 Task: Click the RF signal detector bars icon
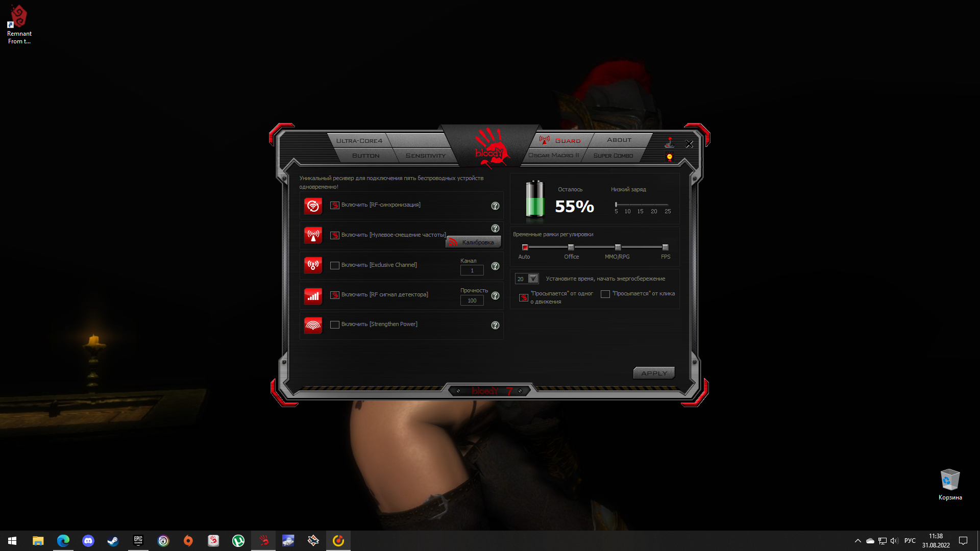point(313,296)
